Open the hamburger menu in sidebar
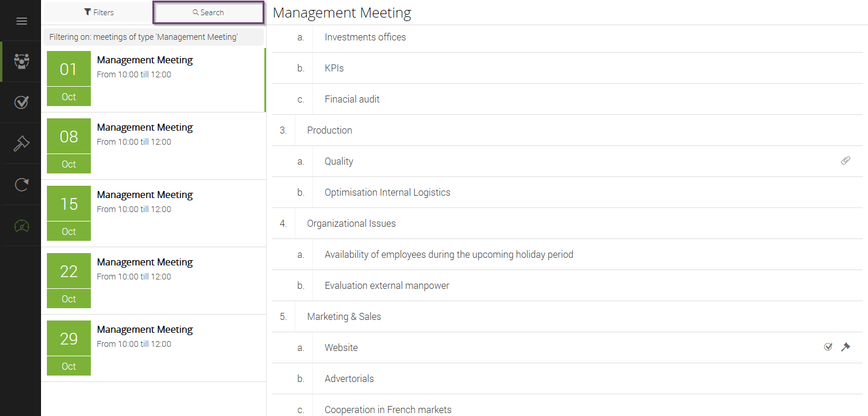The image size is (868, 416). tap(22, 21)
